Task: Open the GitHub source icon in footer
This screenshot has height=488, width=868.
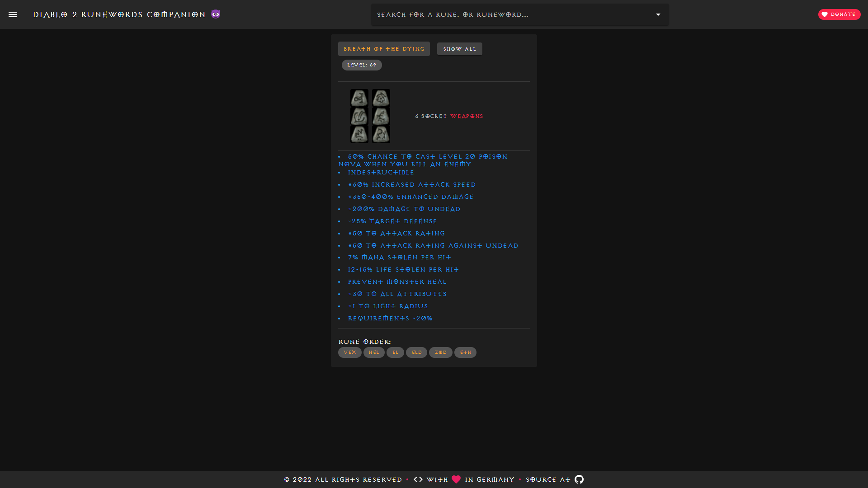Action: click(579, 479)
